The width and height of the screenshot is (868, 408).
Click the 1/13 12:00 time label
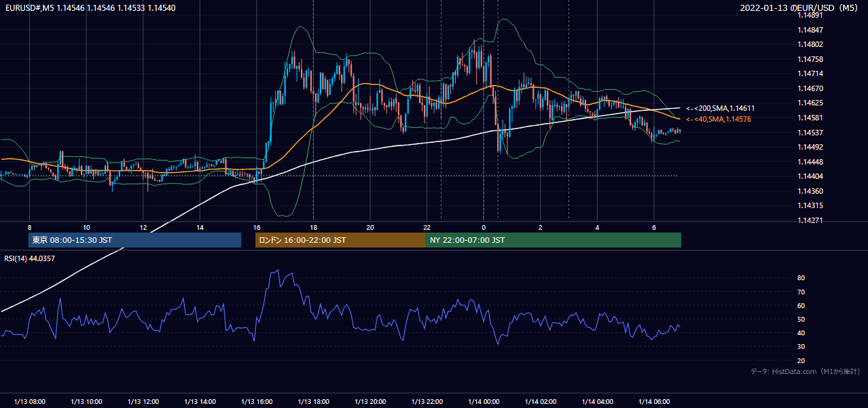143,402
